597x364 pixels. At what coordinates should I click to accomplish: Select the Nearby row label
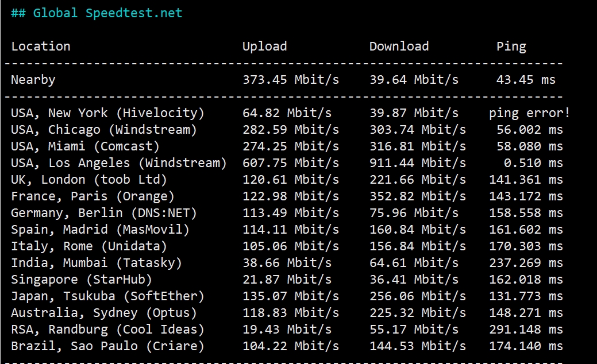(33, 80)
